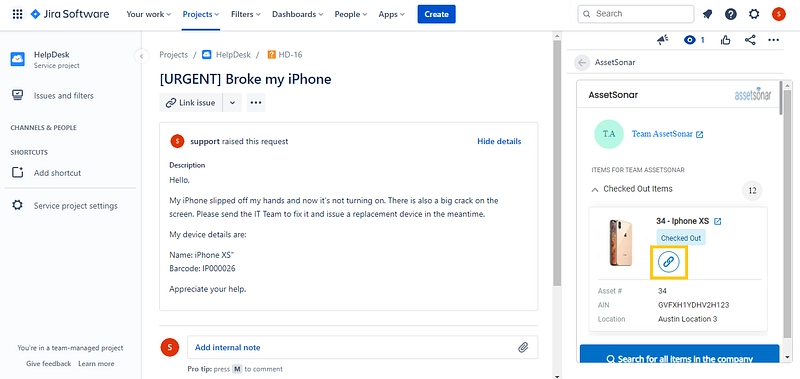Click the HelpDesk project name in sidebar
Image resolution: width=800 pixels, height=379 pixels.
[52, 55]
